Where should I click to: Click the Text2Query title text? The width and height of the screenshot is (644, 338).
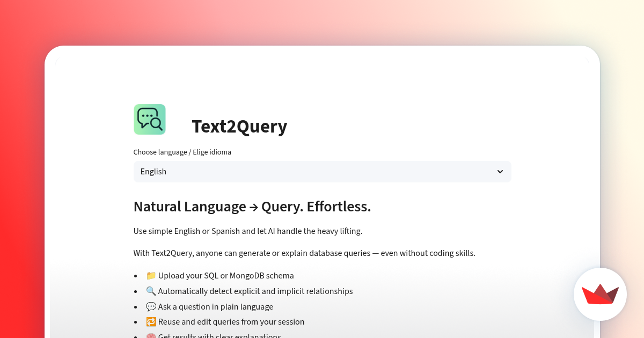click(239, 127)
